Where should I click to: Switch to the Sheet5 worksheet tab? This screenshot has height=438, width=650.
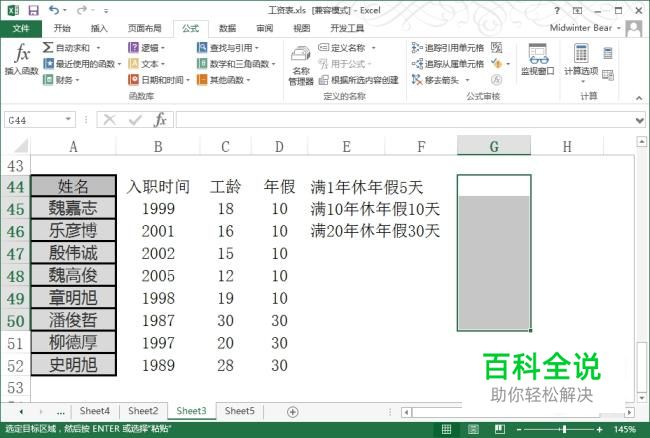coord(239,411)
